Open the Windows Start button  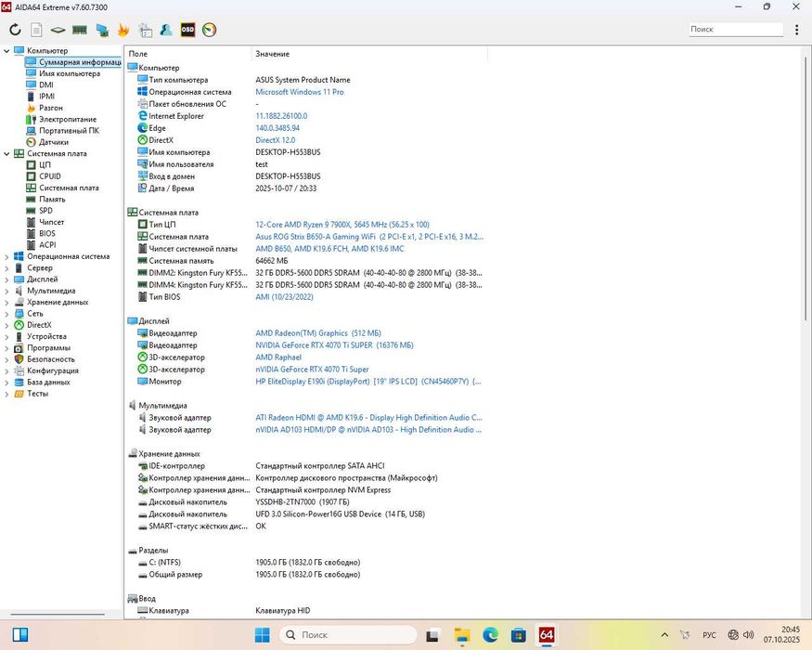click(262, 634)
